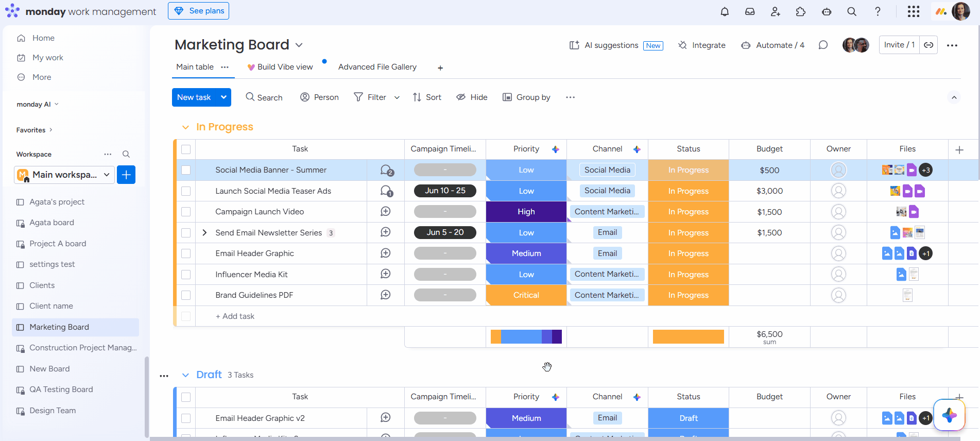
Task: Click the magnifier search icon in top bar
Action: [852, 11]
